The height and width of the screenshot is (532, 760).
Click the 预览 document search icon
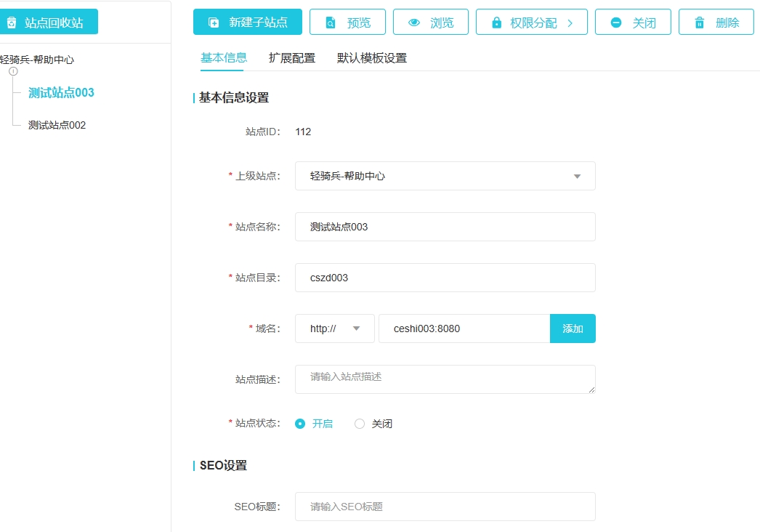click(x=331, y=23)
